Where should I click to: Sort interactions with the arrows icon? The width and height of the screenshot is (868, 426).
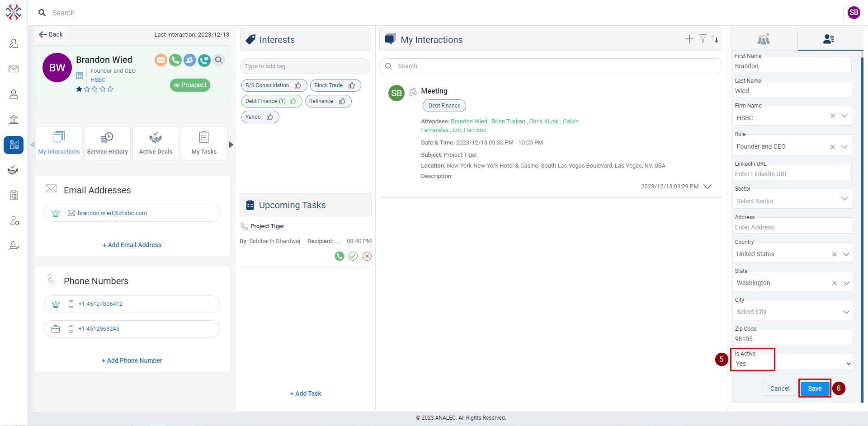pos(715,39)
